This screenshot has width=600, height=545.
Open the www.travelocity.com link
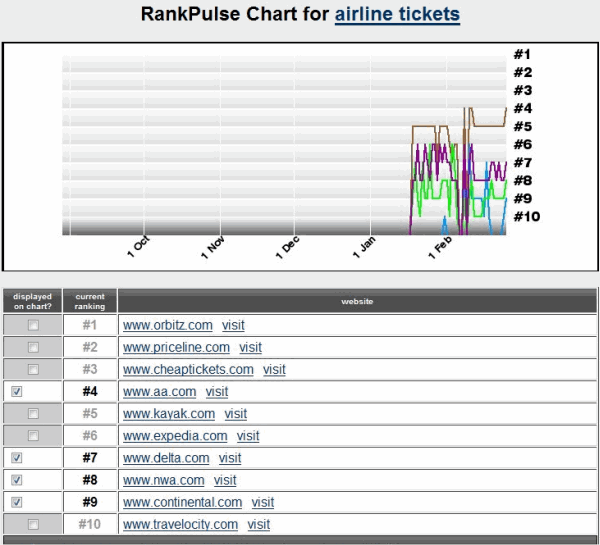[x=180, y=524]
